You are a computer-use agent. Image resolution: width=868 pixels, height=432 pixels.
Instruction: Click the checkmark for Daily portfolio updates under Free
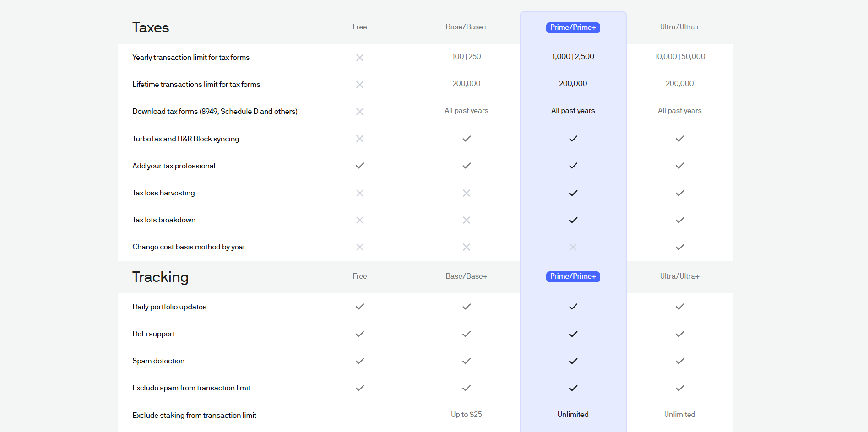360,307
